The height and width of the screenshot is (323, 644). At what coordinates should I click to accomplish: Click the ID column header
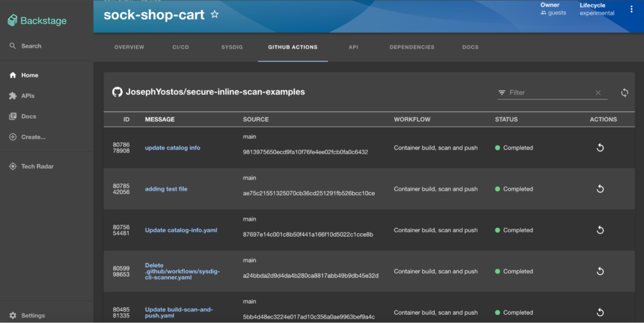(x=127, y=119)
